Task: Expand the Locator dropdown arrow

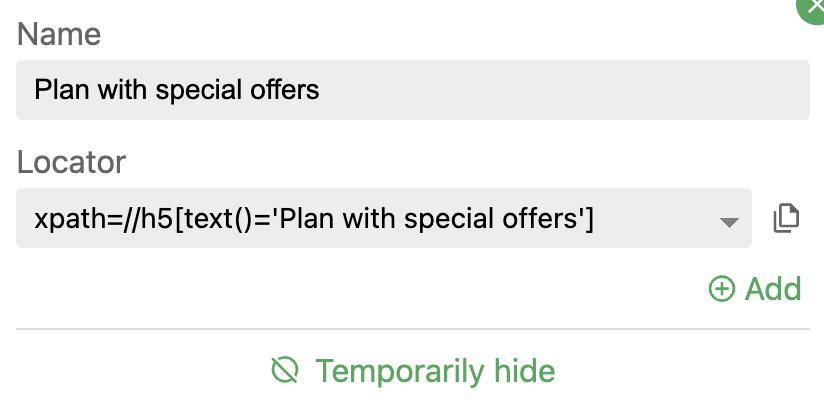Action: point(729,222)
